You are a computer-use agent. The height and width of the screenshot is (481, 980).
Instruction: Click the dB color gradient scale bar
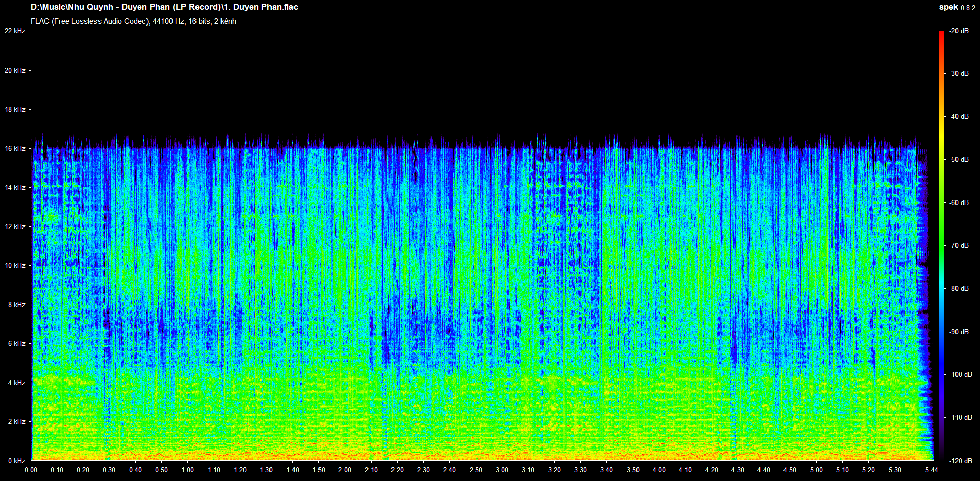coord(942,245)
